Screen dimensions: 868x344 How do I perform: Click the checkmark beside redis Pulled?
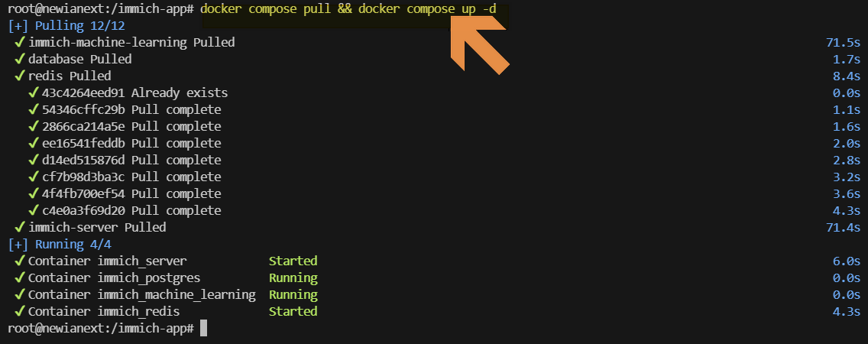[x=20, y=76]
